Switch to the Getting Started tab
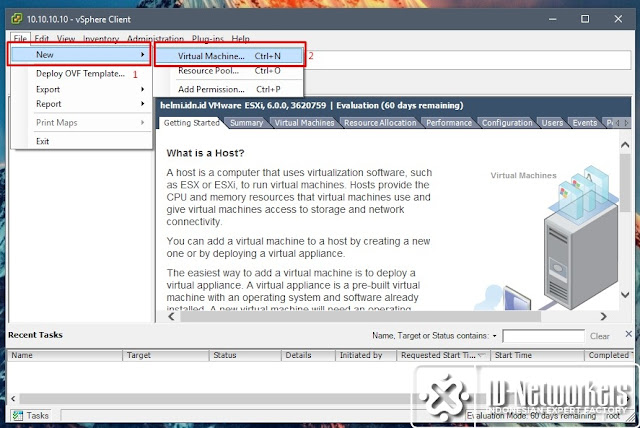The width and height of the screenshot is (640, 428). 191,122
